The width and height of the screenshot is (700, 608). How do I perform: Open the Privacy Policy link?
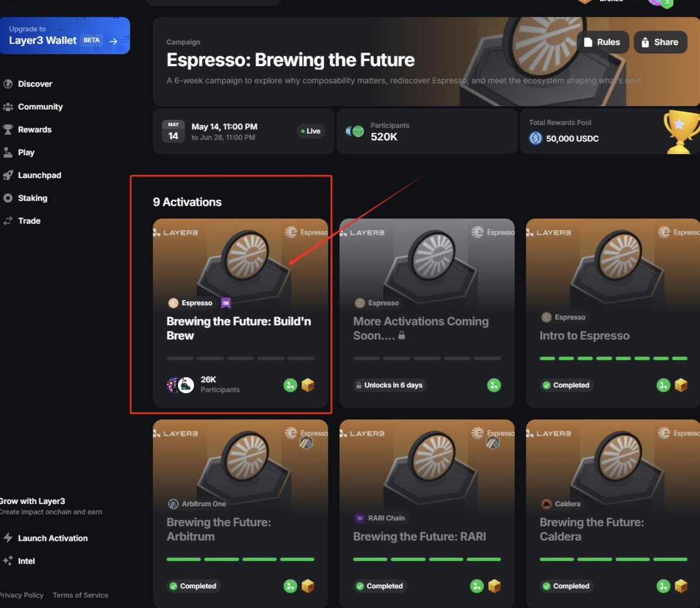pyautogui.click(x=22, y=595)
